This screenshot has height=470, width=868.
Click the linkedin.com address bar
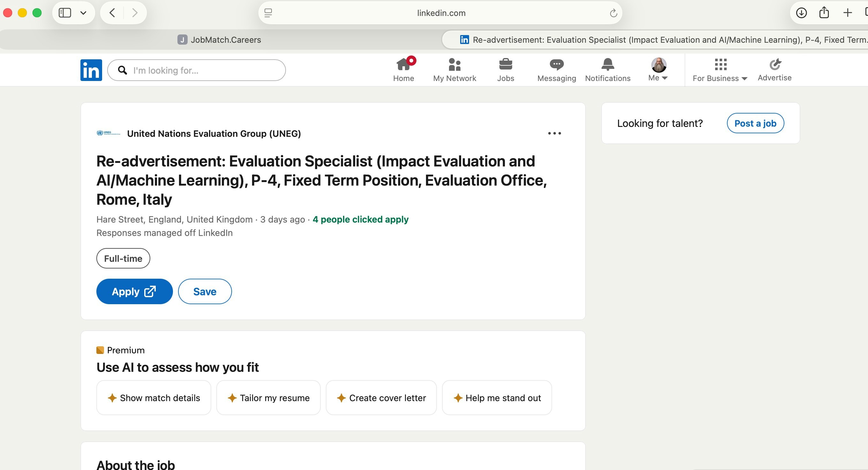tap(440, 13)
